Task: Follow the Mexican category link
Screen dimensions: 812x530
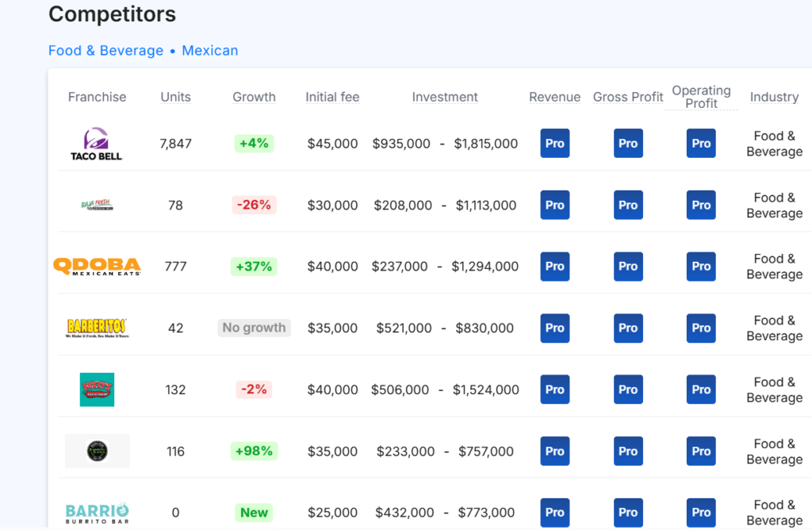Action: 209,51
